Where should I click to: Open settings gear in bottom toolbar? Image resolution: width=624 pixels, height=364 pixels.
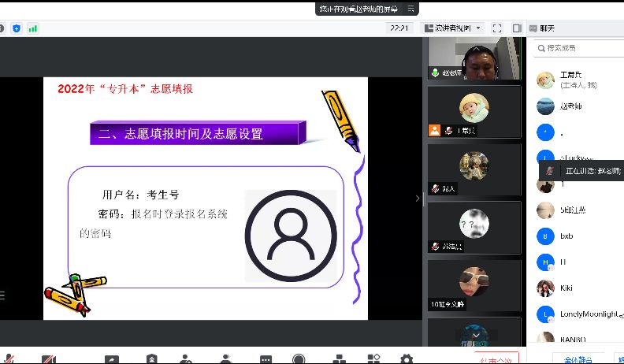406,359
